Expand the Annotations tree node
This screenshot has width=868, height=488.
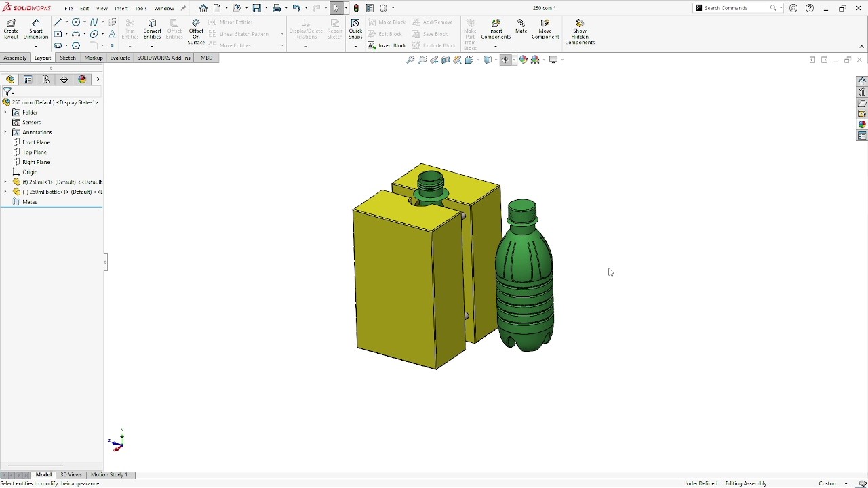pos(5,132)
